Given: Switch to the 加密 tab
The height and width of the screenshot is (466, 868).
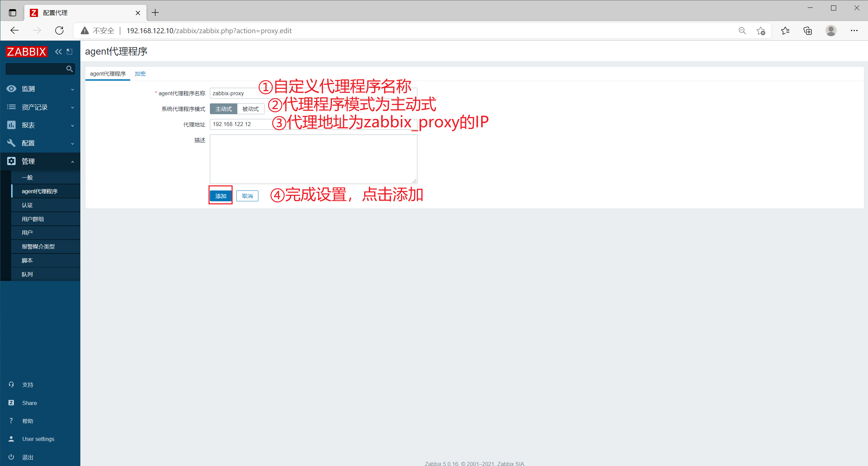Looking at the screenshot, I should pos(140,74).
